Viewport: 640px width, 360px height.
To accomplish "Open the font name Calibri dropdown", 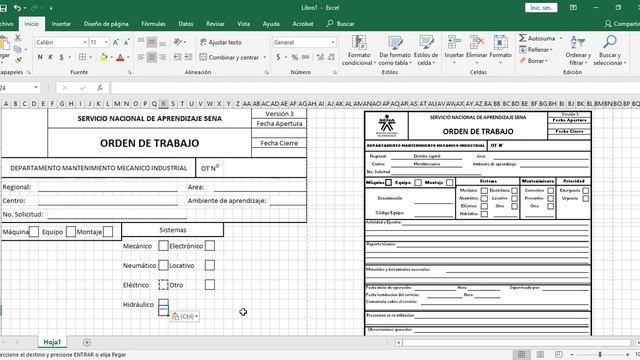I will [x=85, y=42].
